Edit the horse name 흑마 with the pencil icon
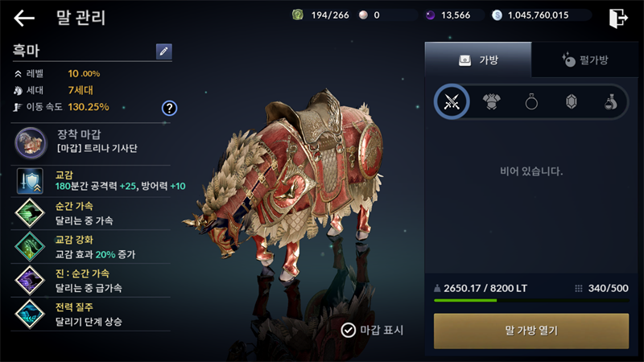This screenshot has height=362, width=644. point(164,51)
